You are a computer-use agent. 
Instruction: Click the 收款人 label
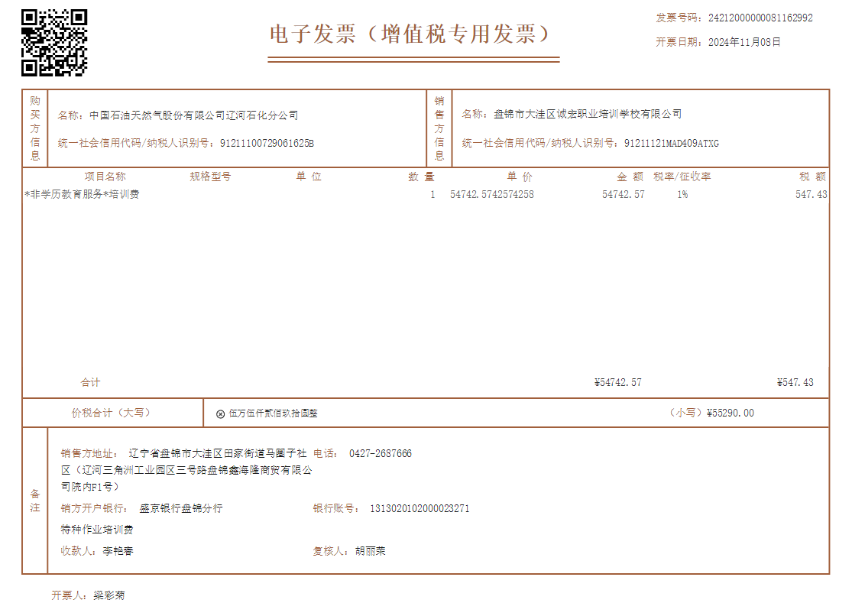[x=76, y=551]
